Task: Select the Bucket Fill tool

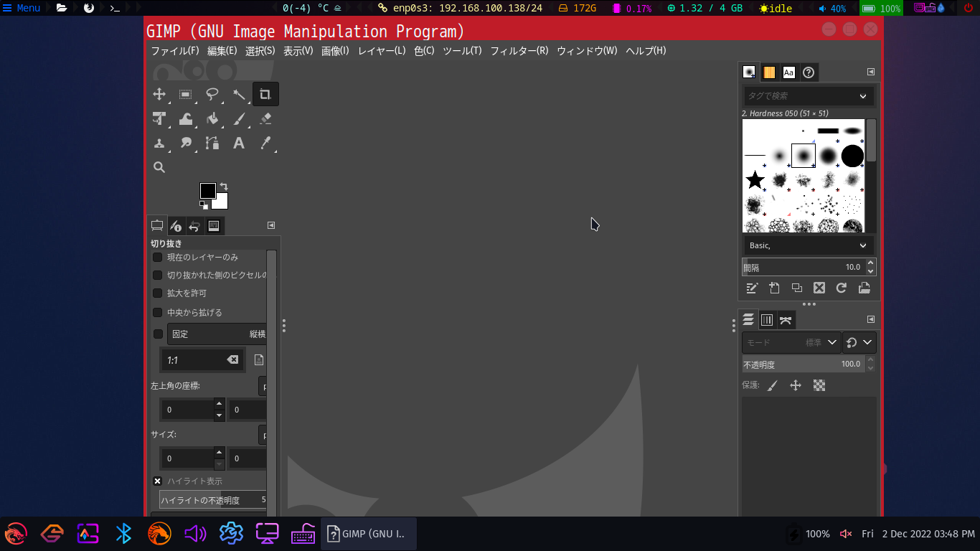Action: (212, 118)
